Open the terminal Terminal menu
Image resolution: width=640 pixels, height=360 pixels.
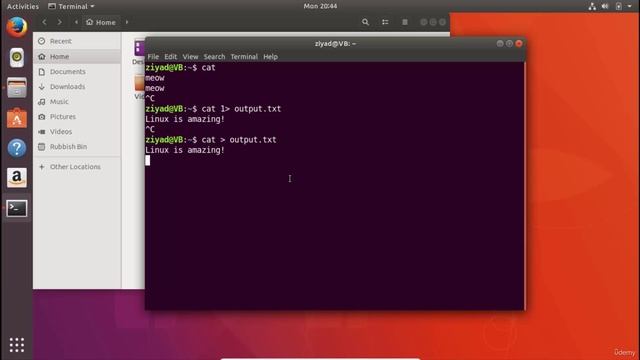[x=244, y=57]
